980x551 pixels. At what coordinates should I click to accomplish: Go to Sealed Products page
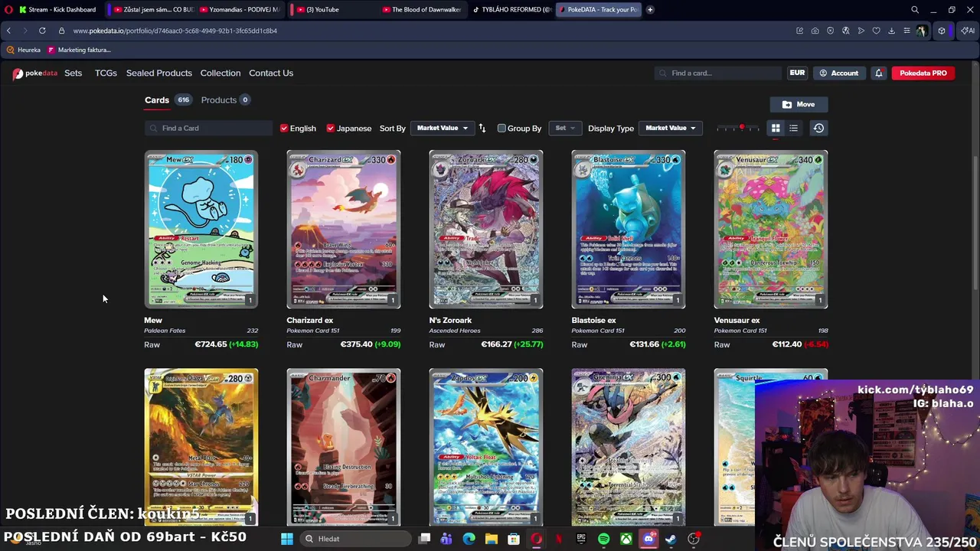pos(158,73)
